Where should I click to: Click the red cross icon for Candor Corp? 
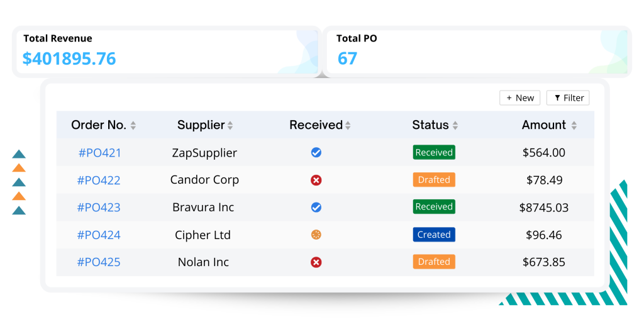[x=316, y=180]
